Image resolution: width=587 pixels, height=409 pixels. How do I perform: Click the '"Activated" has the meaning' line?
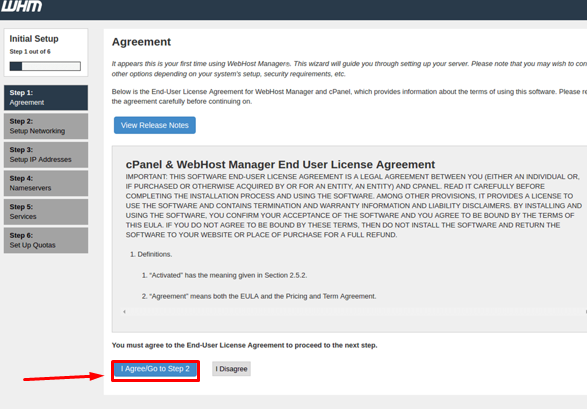[x=225, y=275]
